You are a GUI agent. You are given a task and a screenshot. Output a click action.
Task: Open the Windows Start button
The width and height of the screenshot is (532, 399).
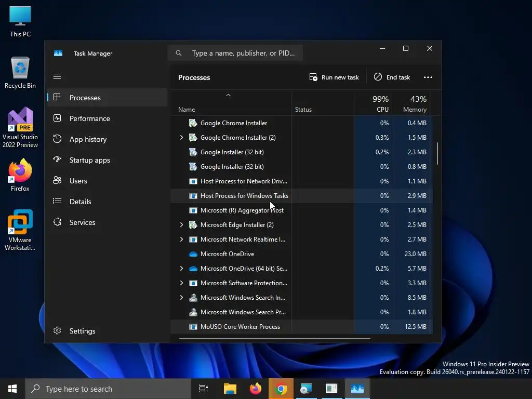(x=12, y=389)
